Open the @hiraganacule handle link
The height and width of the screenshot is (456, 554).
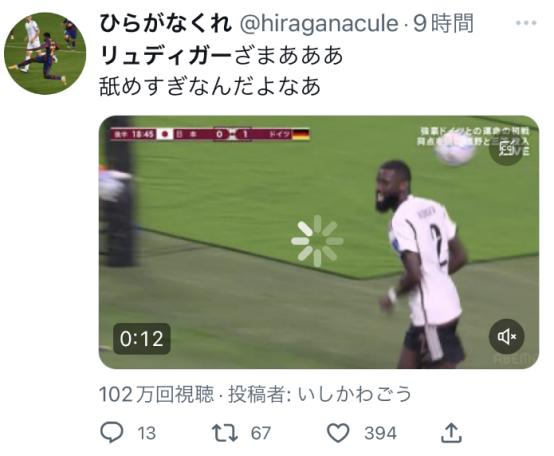click(319, 24)
